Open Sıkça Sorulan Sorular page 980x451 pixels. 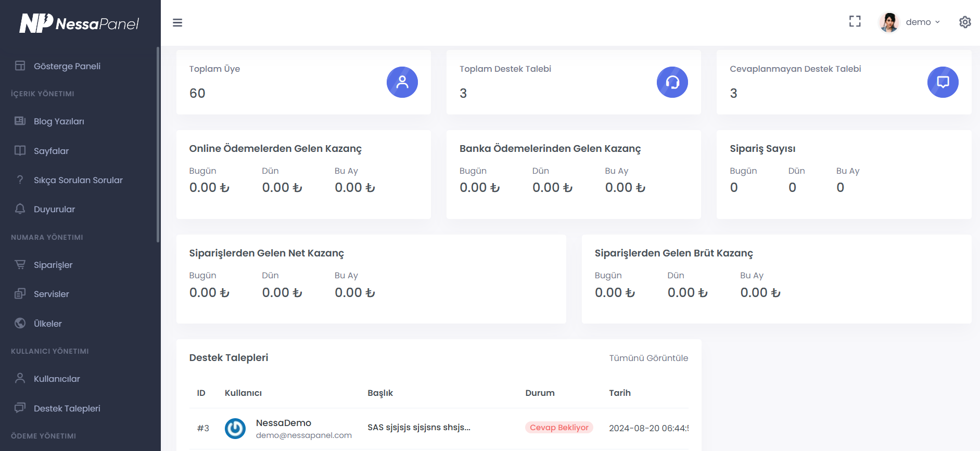click(x=78, y=180)
